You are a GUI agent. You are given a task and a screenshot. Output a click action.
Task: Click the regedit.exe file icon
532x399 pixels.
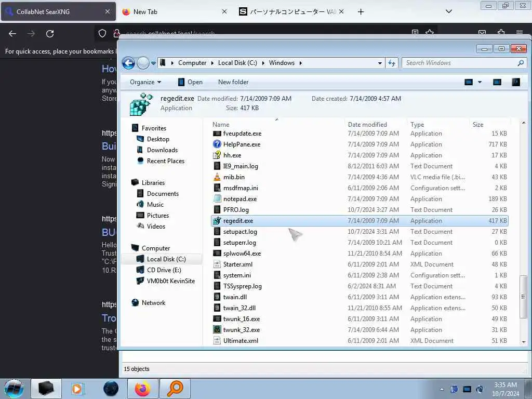point(217,220)
